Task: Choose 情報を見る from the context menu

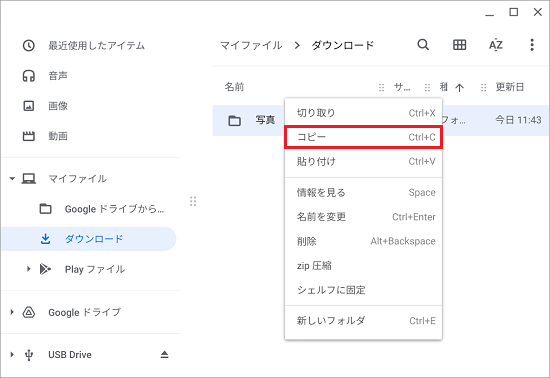Action: 363,193
